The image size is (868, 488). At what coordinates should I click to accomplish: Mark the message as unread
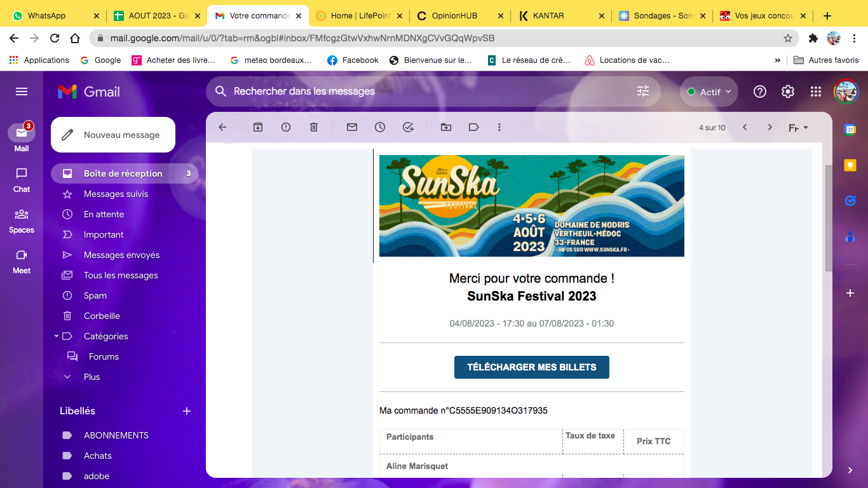(352, 127)
